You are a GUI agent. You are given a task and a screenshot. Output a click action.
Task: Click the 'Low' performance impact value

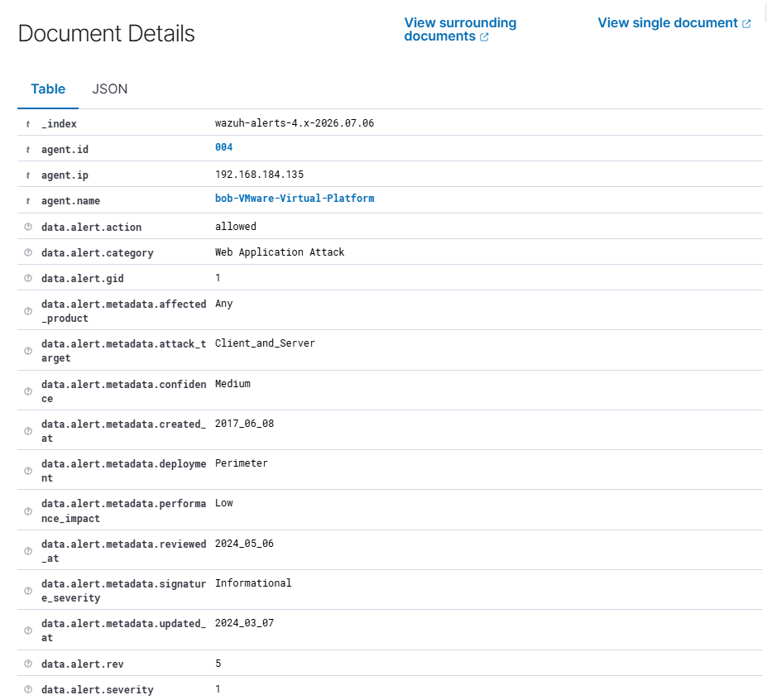point(224,503)
